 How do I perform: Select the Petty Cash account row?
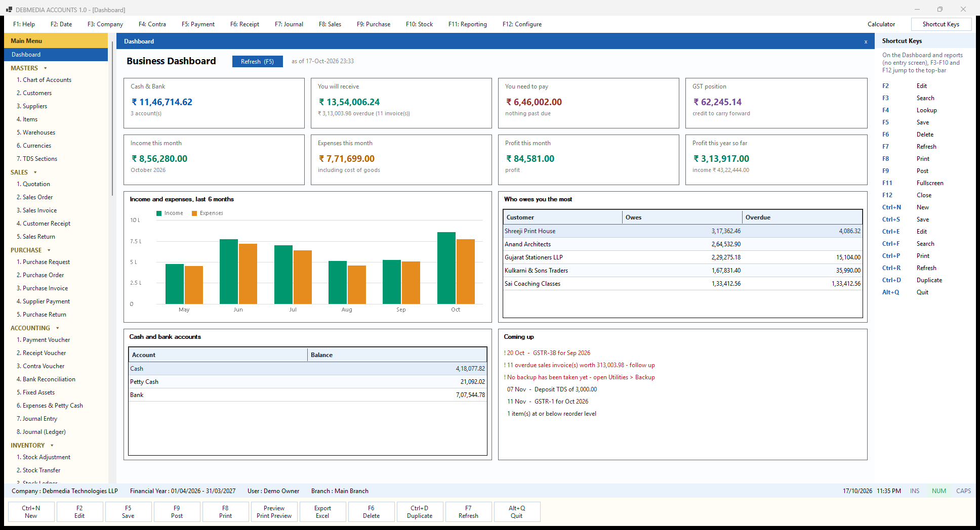[308, 382]
